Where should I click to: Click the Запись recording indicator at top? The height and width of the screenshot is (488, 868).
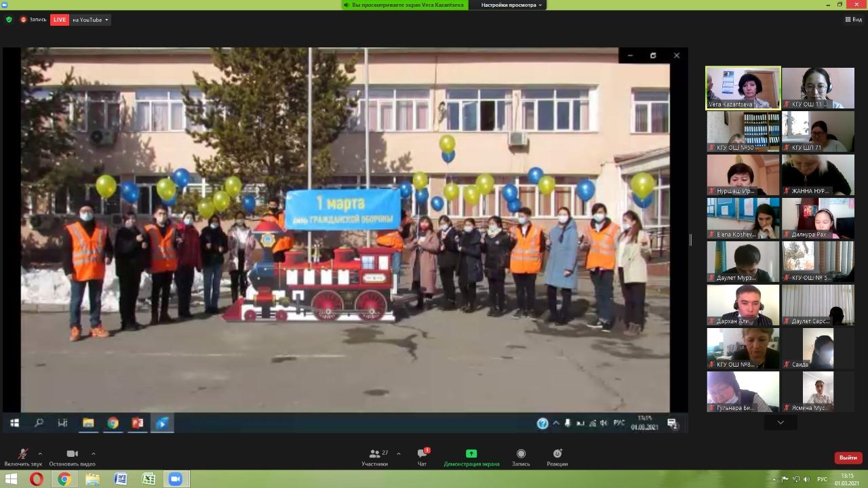[x=34, y=20]
